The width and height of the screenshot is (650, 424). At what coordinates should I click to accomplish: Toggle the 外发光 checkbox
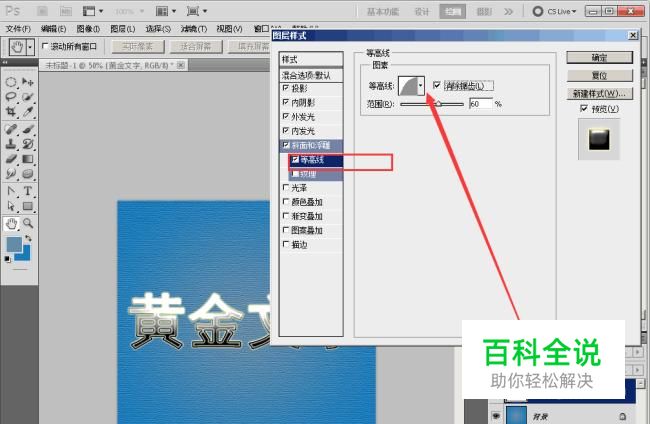click(286, 116)
